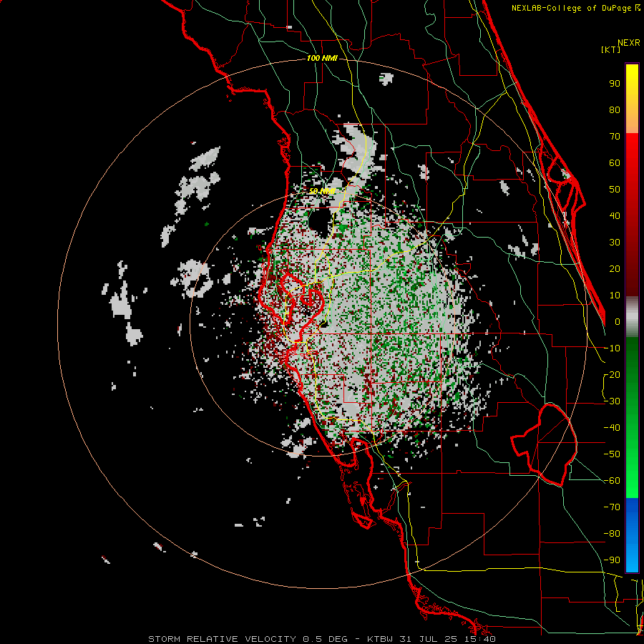
Task: Select the positive 30 scale value
Action: 615,243
